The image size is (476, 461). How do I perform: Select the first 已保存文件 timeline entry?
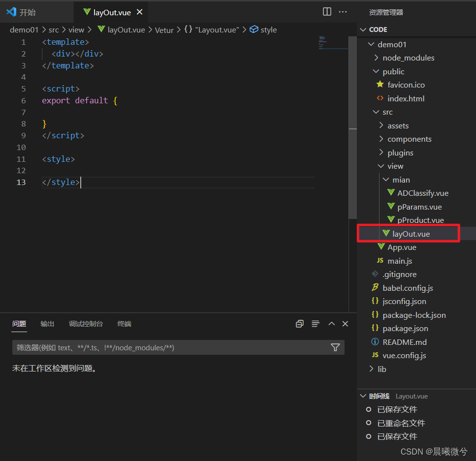coord(397,409)
